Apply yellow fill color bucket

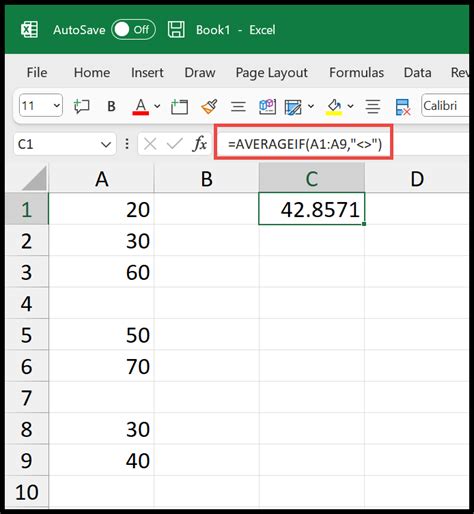coord(334,107)
